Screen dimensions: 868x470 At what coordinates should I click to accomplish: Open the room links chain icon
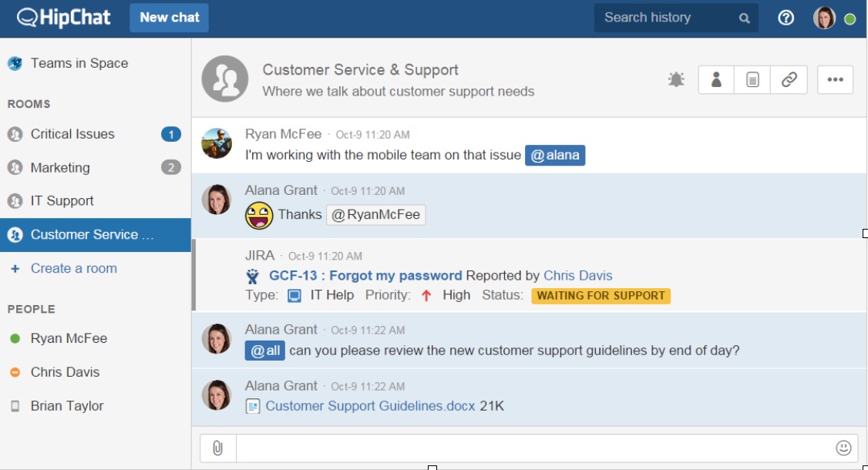point(789,79)
